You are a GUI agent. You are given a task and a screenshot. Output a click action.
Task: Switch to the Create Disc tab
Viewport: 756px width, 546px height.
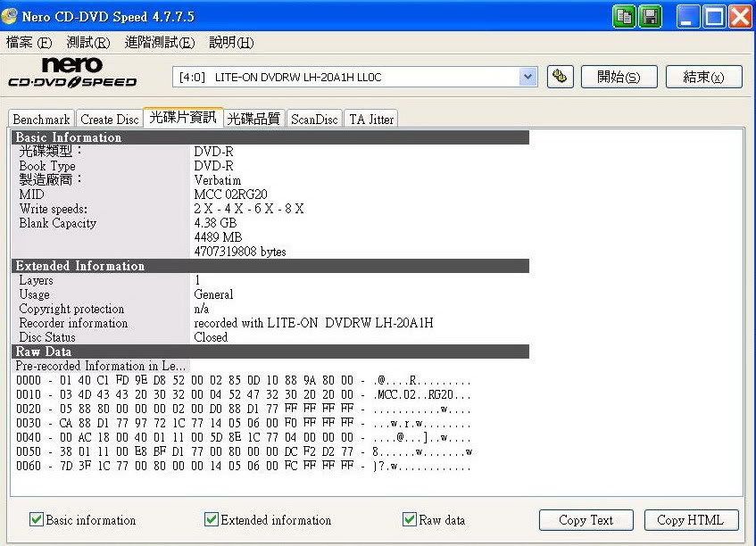click(110, 119)
